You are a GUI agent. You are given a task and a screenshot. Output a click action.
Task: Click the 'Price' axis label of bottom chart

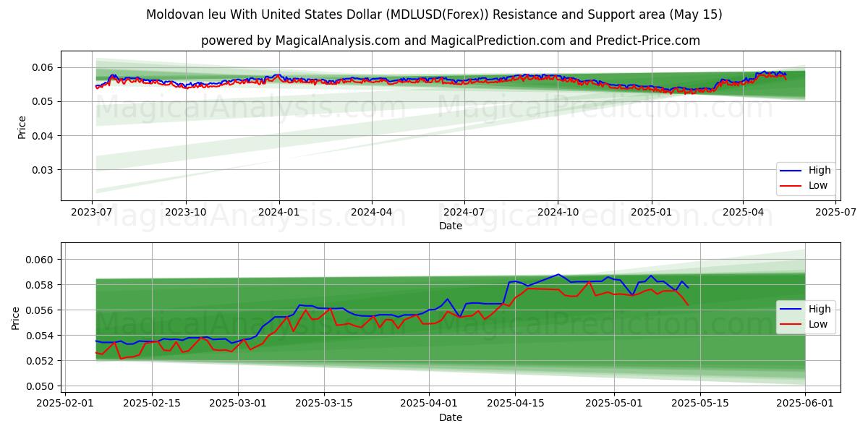pyautogui.click(x=16, y=317)
